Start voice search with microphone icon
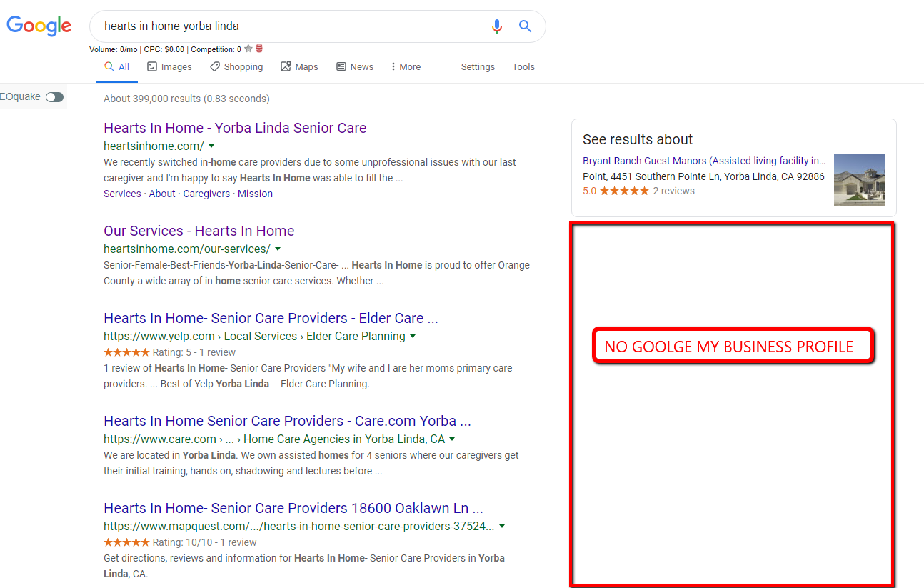The image size is (924, 588). coord(497,26)
